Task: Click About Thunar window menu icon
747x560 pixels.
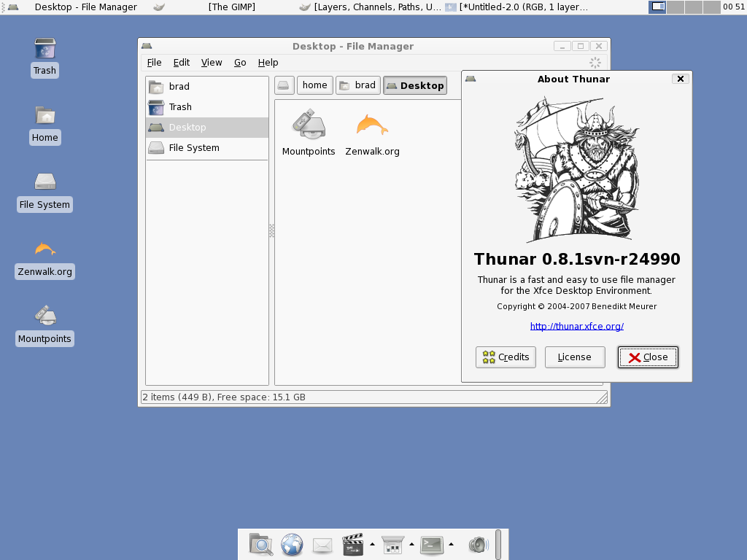Action: [471, 79]
